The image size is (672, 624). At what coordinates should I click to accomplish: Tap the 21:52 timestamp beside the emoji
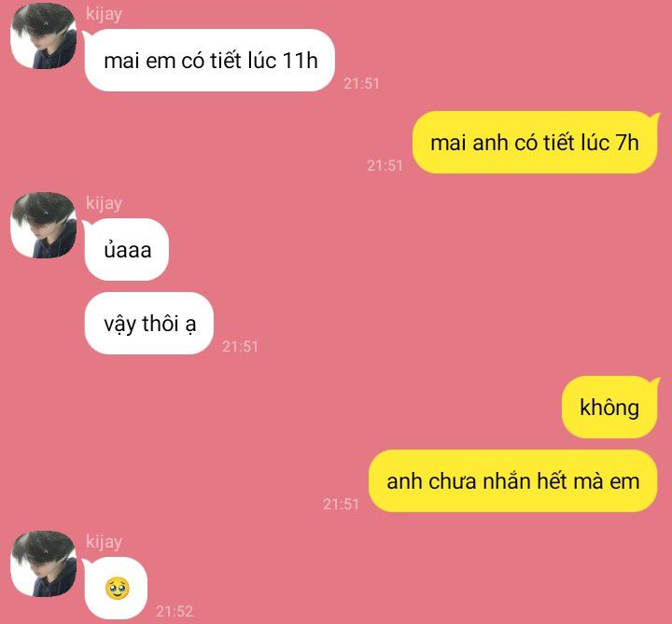175,611
